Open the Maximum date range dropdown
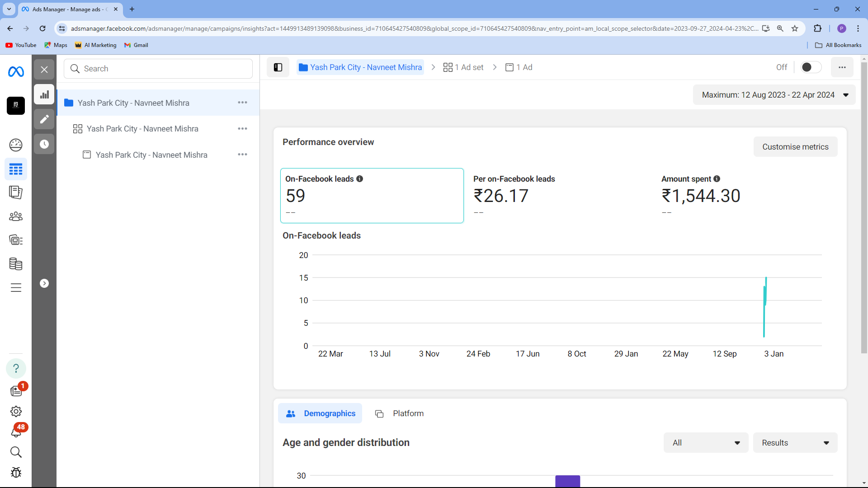Viewport: 868px width, 488px height. click(774, 95)
